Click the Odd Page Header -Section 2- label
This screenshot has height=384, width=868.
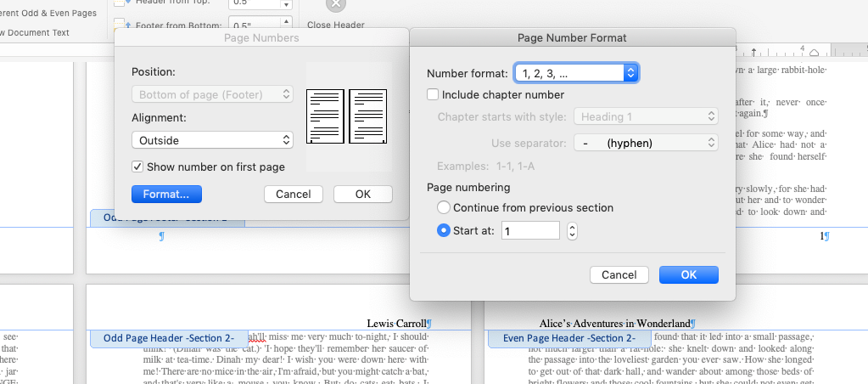pyautogui.click(x=169, y=338)
